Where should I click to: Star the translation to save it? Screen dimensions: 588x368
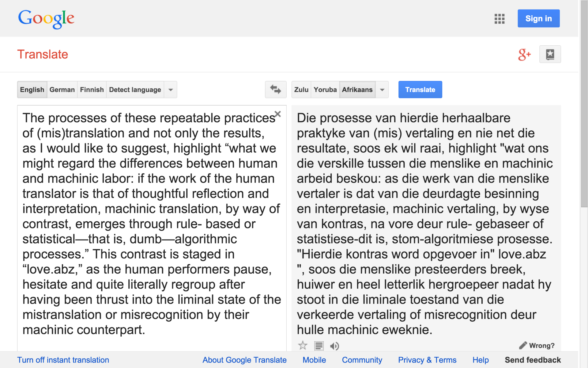tap(303, 346)
